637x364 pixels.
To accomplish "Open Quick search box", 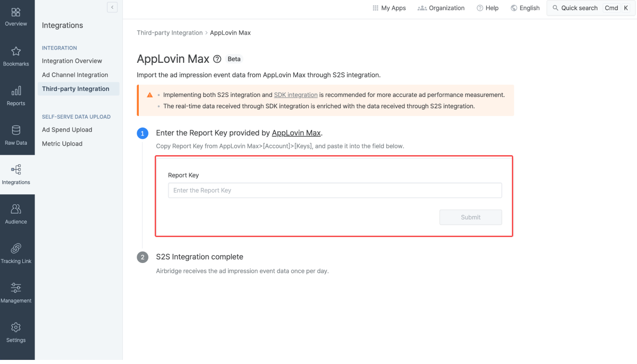I will (591, 8).
